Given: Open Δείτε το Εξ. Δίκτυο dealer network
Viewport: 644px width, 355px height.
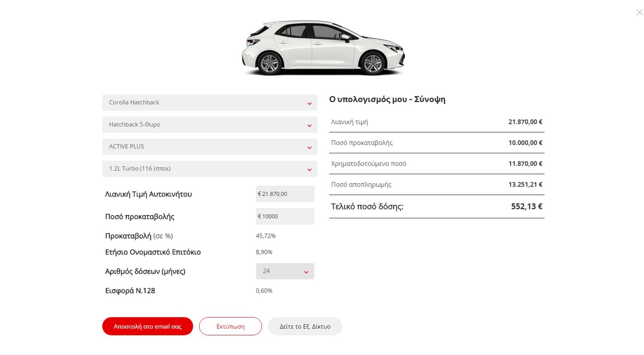Looking at the screenshot, I should coord(305,326).
